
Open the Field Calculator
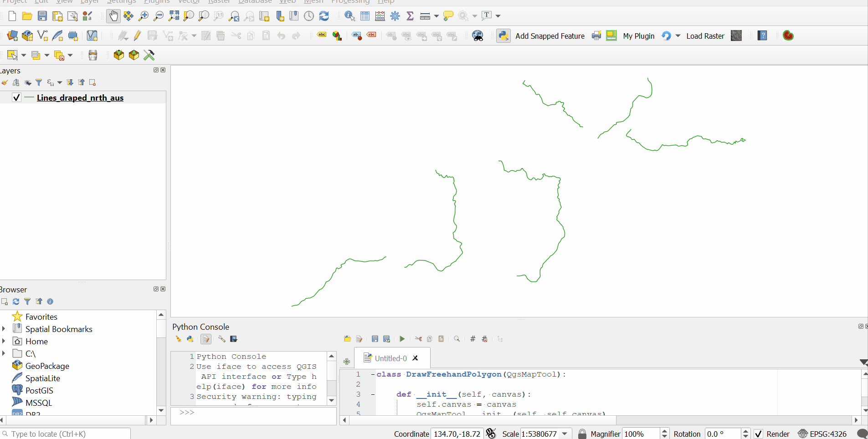tap(380, 16)
